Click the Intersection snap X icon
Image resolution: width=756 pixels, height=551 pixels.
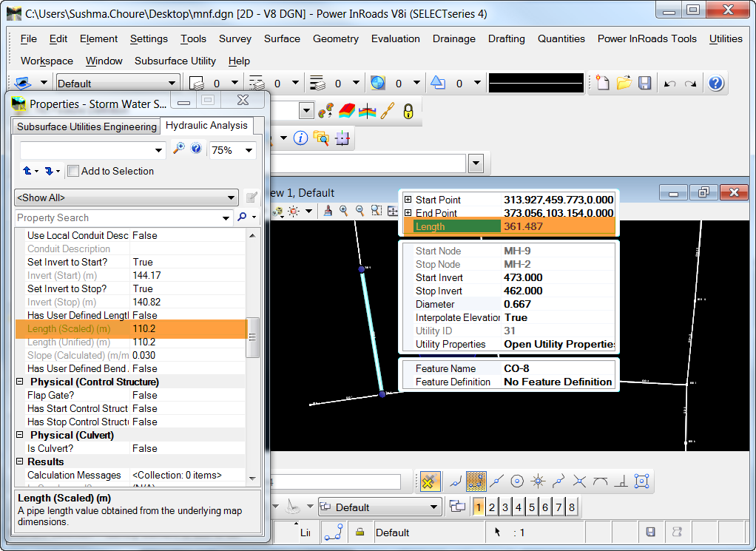[579, 481]
